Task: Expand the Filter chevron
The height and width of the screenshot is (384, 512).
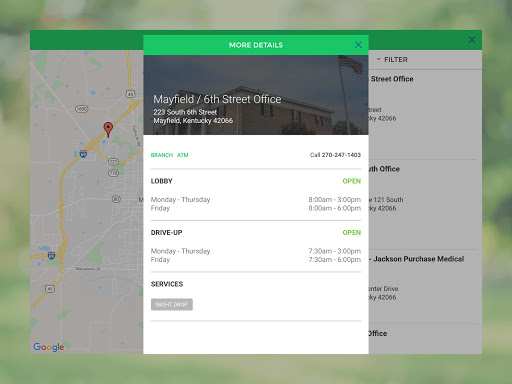Action: 378,59
